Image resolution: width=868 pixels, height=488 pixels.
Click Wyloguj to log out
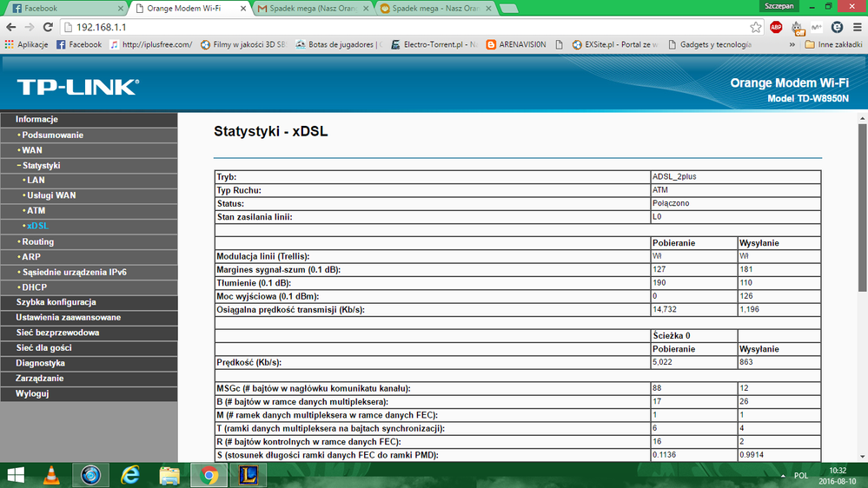point(32,393)
